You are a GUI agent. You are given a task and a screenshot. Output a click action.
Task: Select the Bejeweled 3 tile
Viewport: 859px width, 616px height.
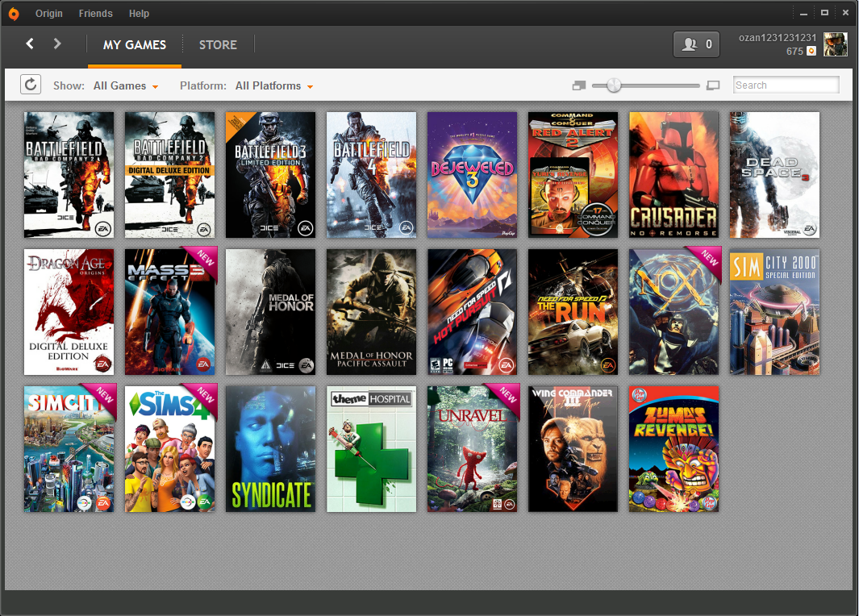(472, 175)
